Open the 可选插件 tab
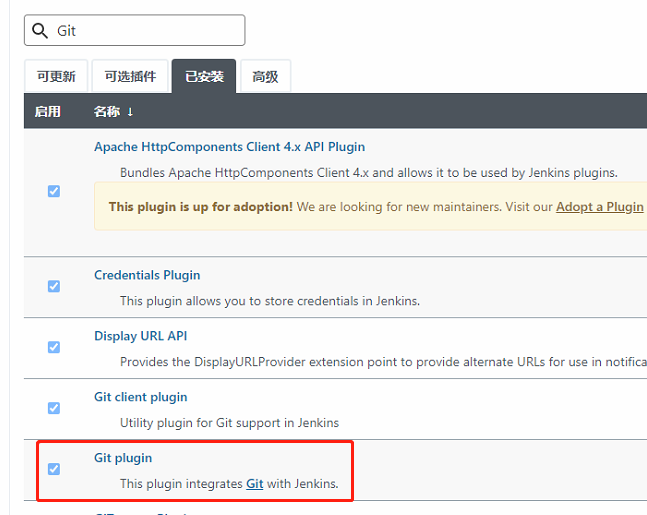Viewport: 647px width, 515px height. point(130,76)
